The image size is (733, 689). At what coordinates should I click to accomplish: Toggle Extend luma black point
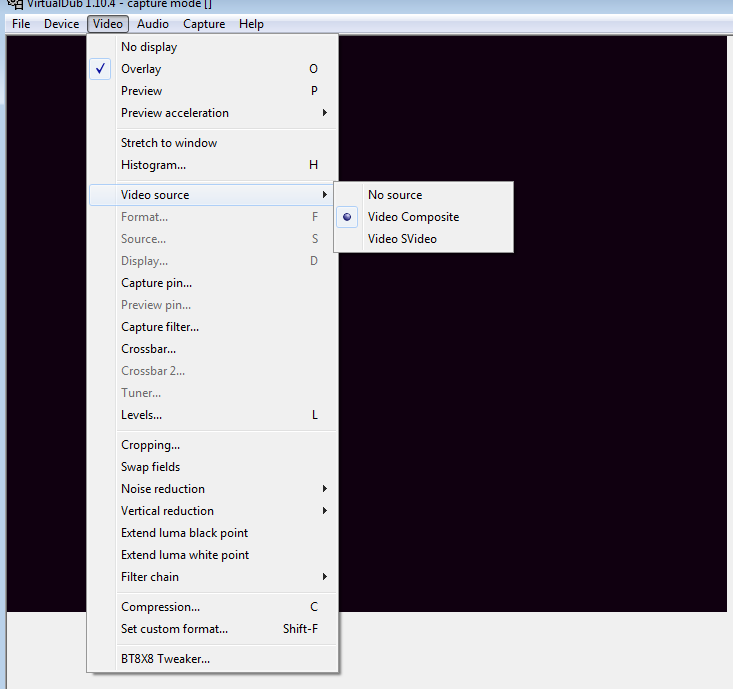pos(213,533)
